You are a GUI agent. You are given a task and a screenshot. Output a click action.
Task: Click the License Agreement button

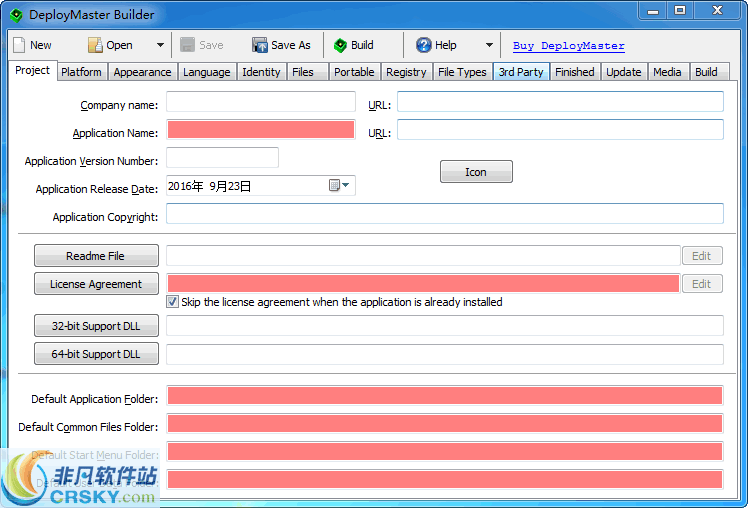[96, 284]
